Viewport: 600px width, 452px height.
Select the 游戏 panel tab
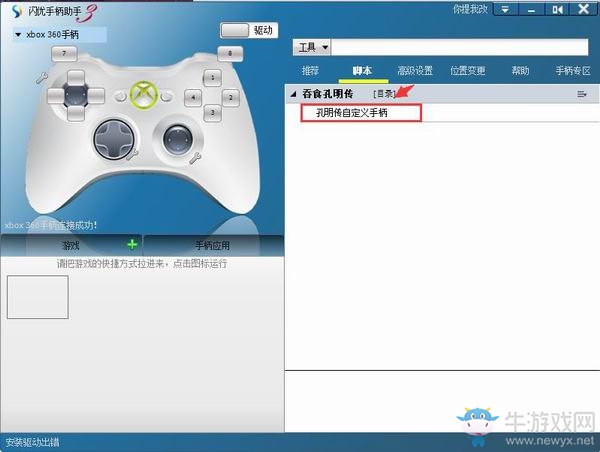pos(71,245)
